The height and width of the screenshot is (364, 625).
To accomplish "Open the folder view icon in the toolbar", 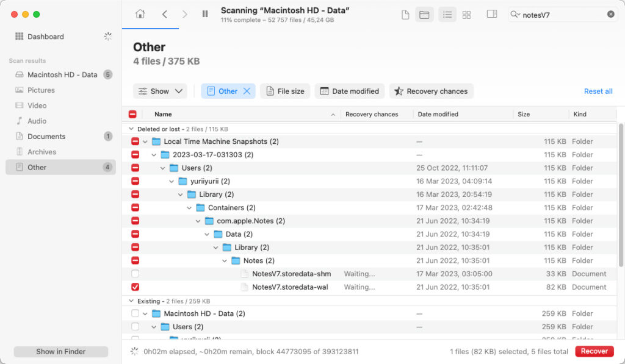I will (x=424, y=14).
